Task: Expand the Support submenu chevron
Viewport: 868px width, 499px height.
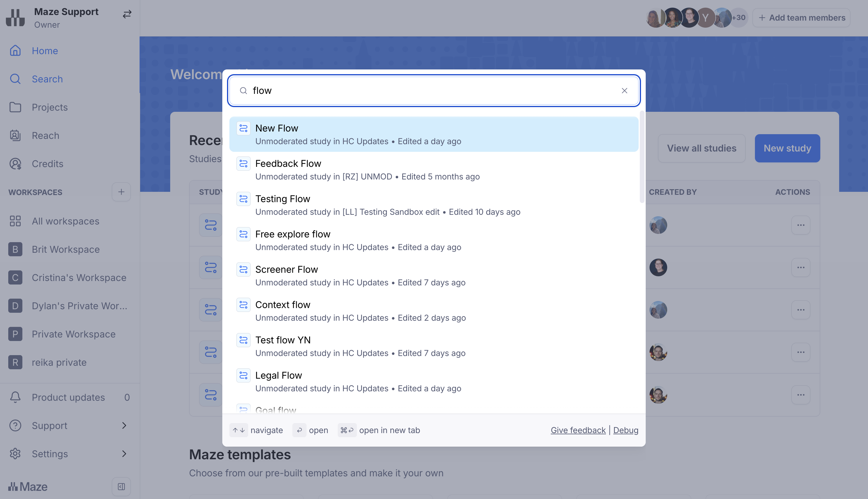Action: coord(124,425)
